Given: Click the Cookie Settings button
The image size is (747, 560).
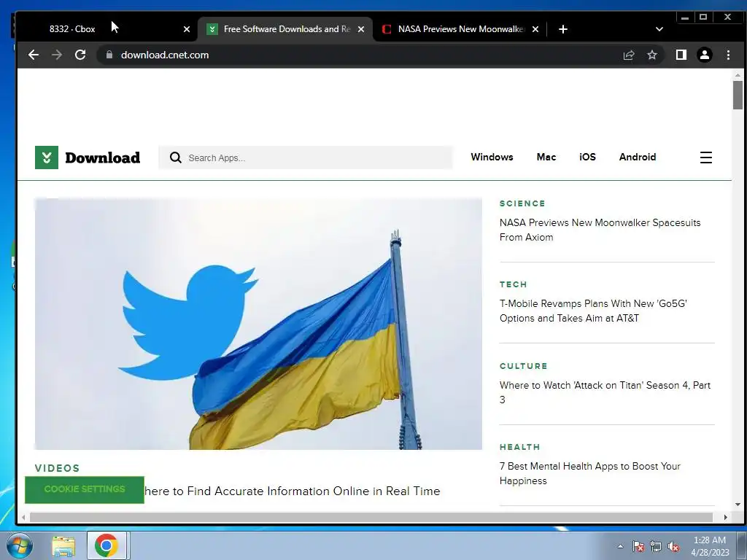Looking at the screenshot, I should [x=85, y=489].
